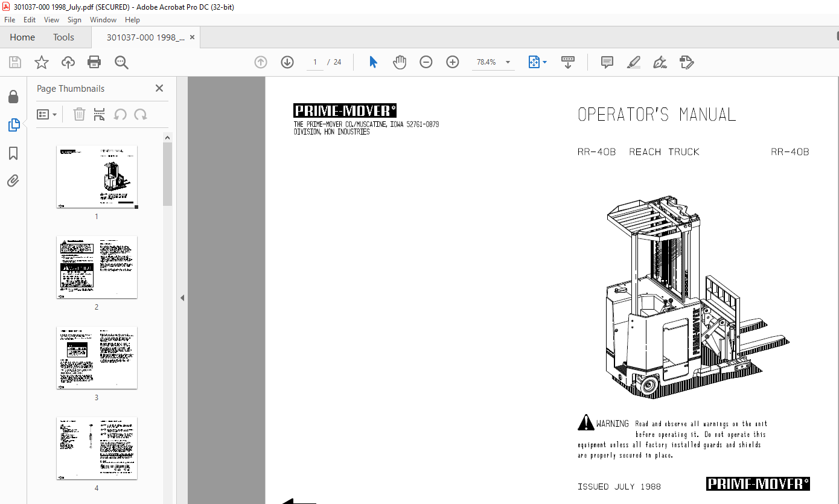This screenshot has height=504, width=839.
Task: Zoom in with the plus icon
Action: (x=453, y=62)
